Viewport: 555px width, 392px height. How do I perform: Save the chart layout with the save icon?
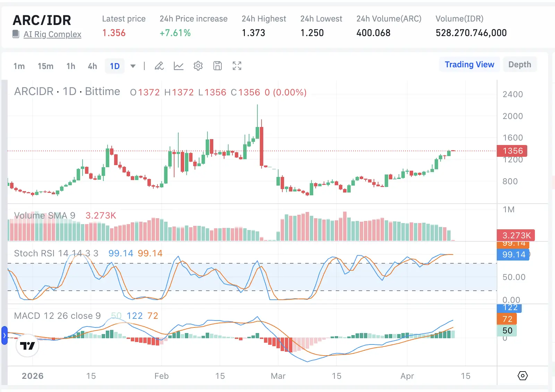217,66
